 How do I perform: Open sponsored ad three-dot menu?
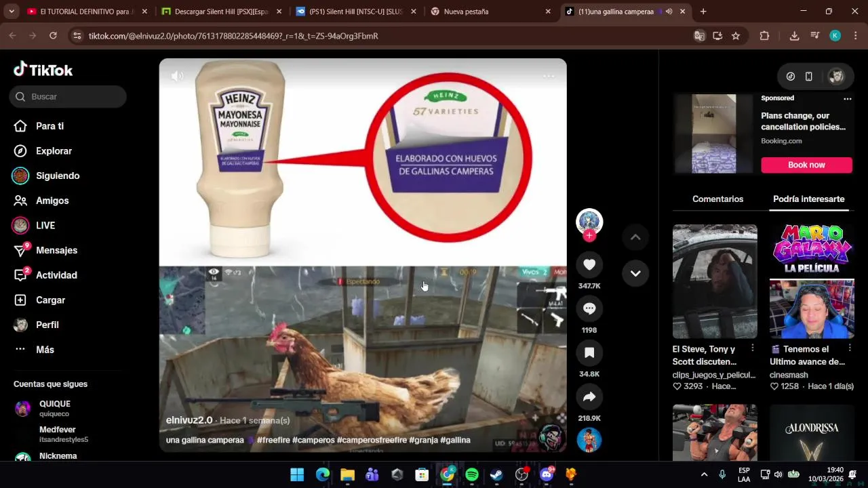tap(847, 98)
